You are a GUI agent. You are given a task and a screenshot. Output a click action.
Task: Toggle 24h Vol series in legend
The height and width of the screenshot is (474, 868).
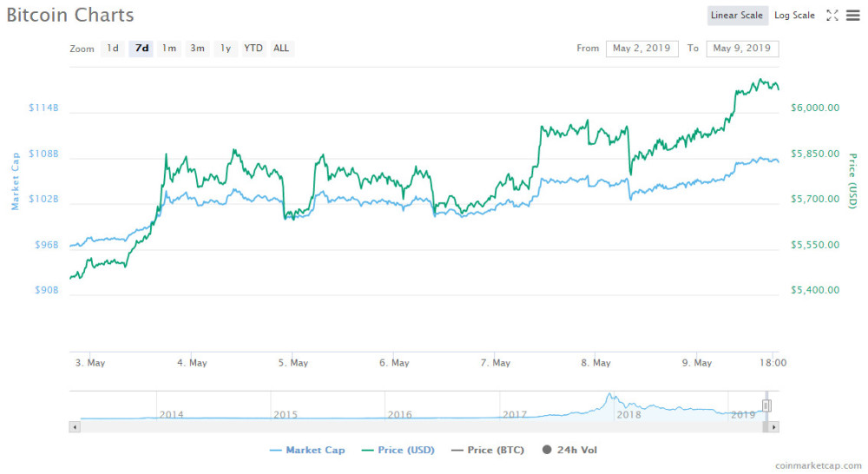[x=569, y=451]
